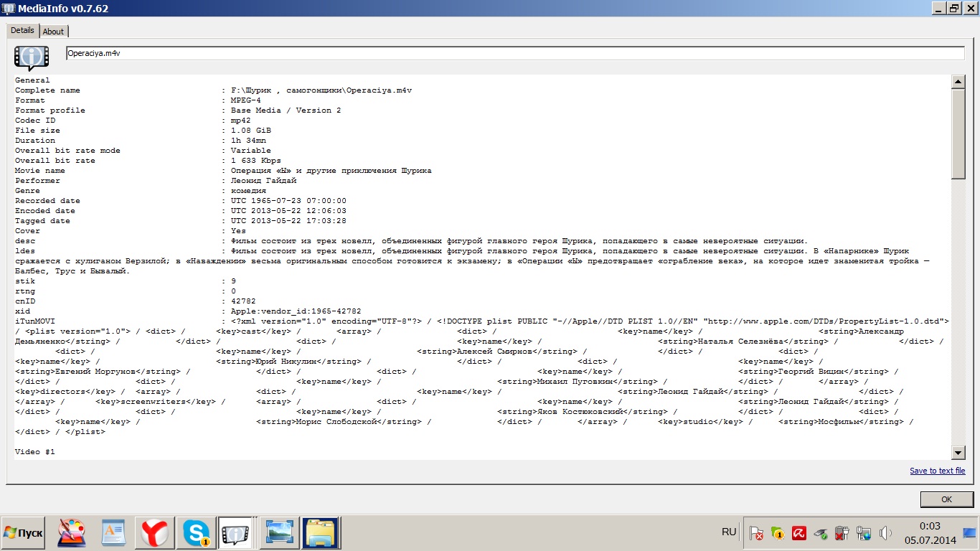Click the Duration value 1h 34mn
Viewport: 980px width, 551px height.
point(249,141)
